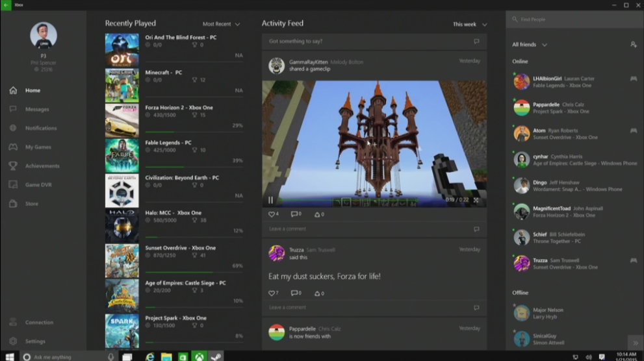Open Ori And The Blind Forest game
Image resolution: width=644 pixels, height=361 pixels.
(174, 49)
